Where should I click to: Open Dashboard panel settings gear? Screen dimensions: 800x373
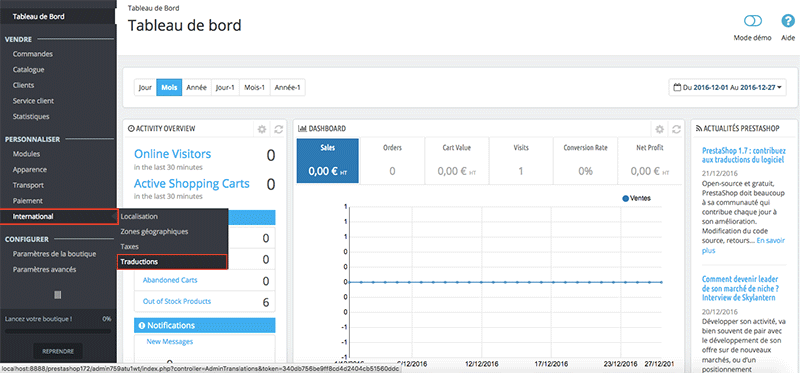pos(660,129)
